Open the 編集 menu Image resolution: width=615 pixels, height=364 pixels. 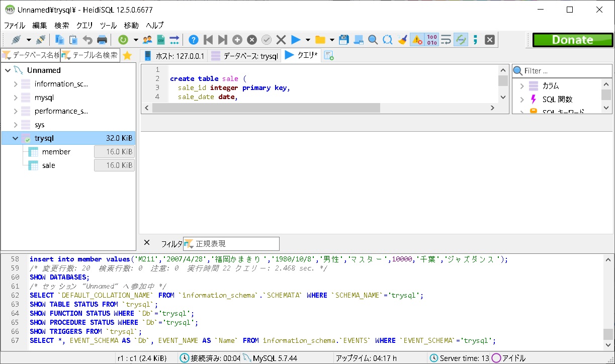click(40, 25)
